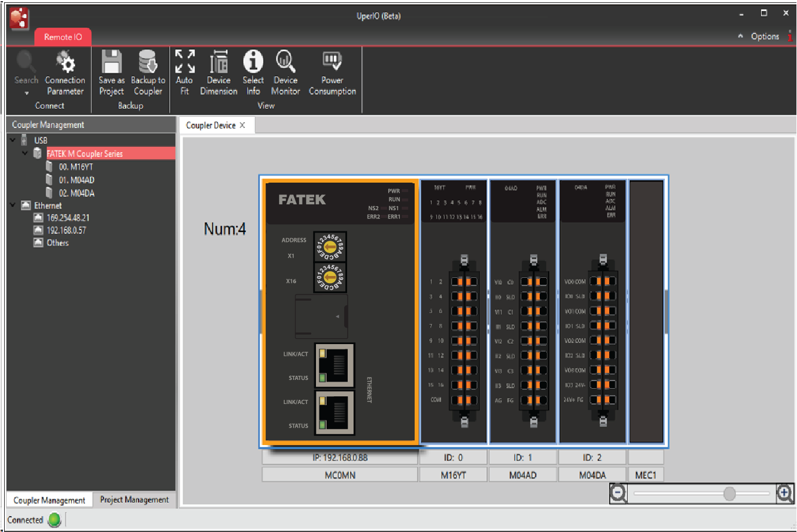
Task: Click the Ethernet network icon in tree
Action: tap(25, 206)
